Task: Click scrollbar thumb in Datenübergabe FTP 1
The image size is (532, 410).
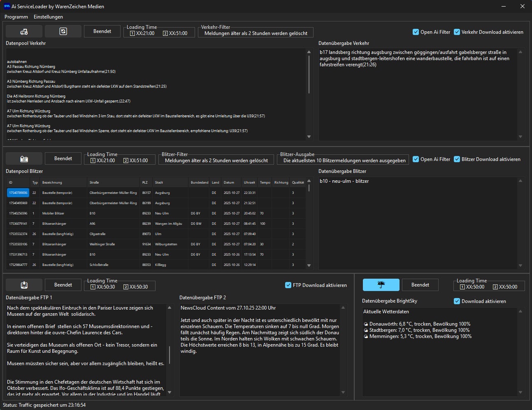Action: point(170,355)
